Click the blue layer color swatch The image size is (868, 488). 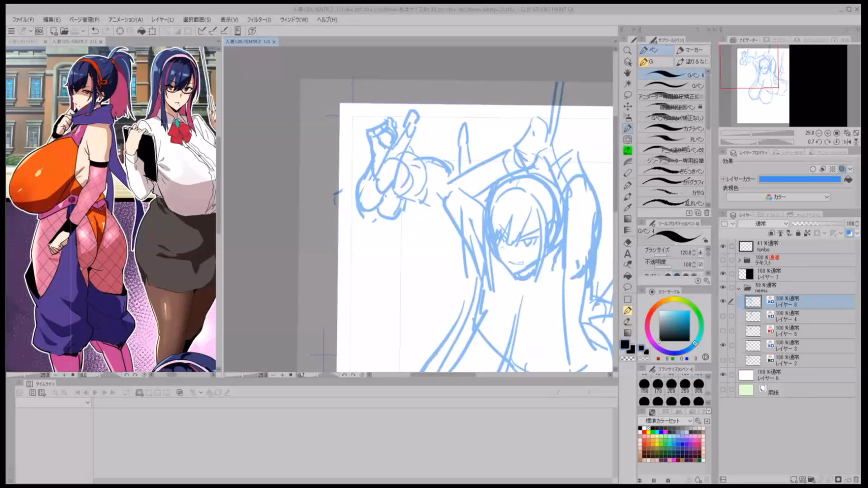799,179
